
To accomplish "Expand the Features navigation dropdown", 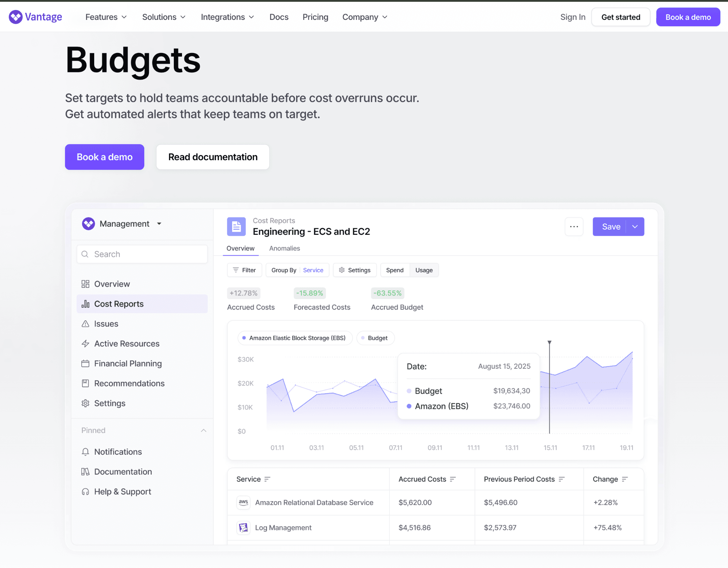I will (106, 17).
